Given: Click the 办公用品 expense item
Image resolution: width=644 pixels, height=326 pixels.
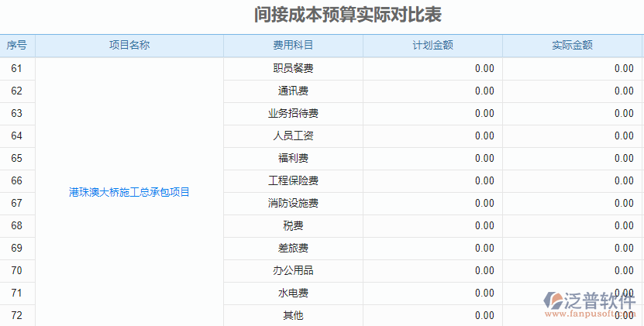Looking at the screenshot, I should (293, 271).
